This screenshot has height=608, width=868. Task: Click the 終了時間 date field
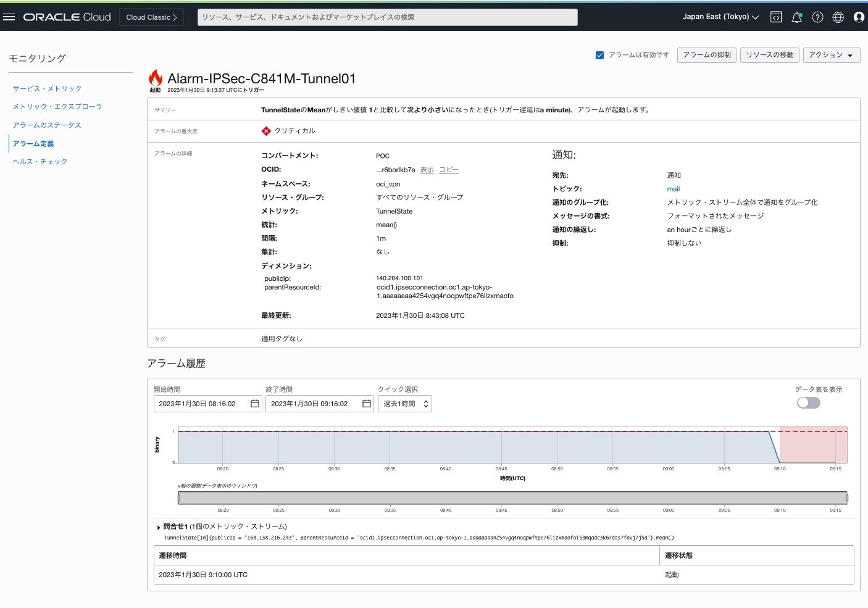tap(320, 404)
